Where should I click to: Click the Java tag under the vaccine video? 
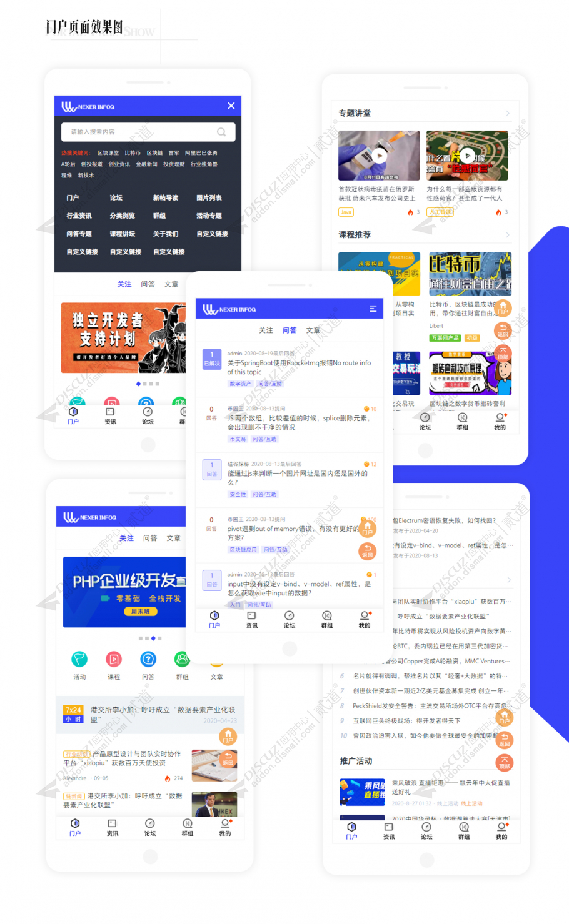click(x=346, y=212)
